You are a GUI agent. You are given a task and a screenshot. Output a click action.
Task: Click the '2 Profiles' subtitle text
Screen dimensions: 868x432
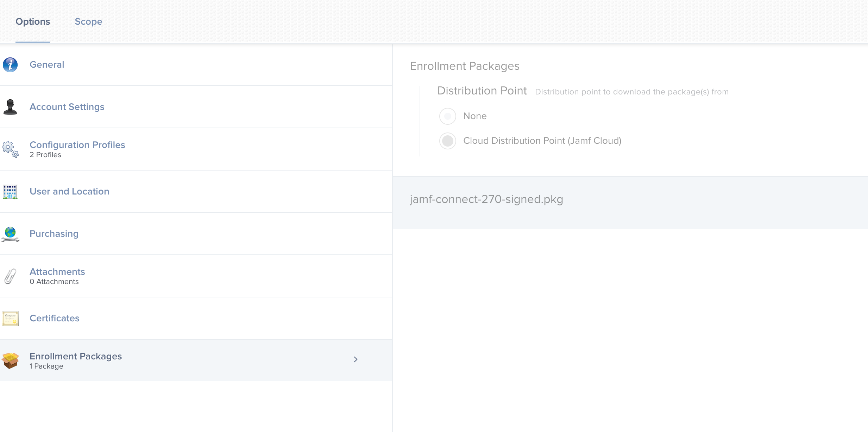tap(45, 155)
